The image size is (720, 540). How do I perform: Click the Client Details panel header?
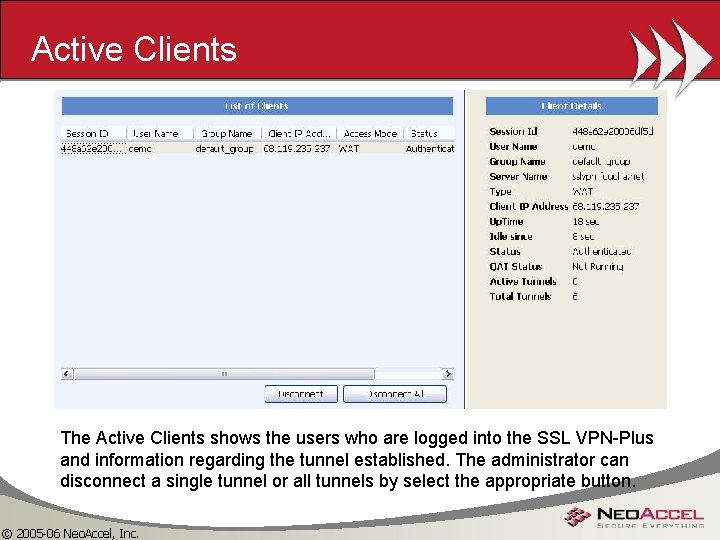point(572,106)
